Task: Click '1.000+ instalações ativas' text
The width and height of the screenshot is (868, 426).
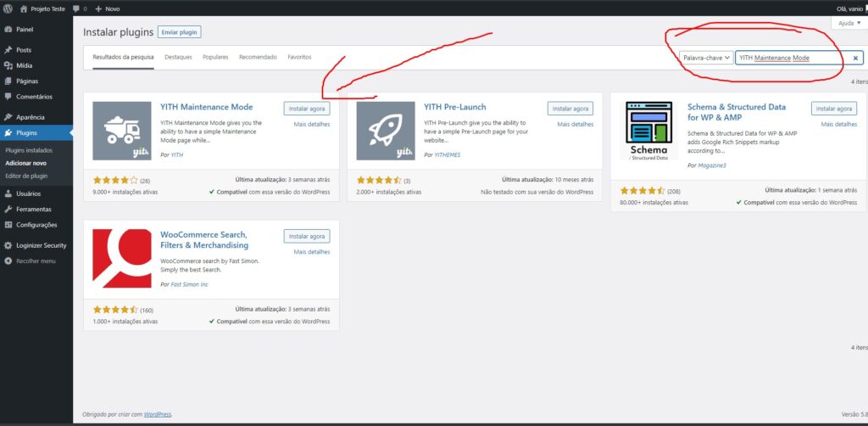Action: pos(125,321)
